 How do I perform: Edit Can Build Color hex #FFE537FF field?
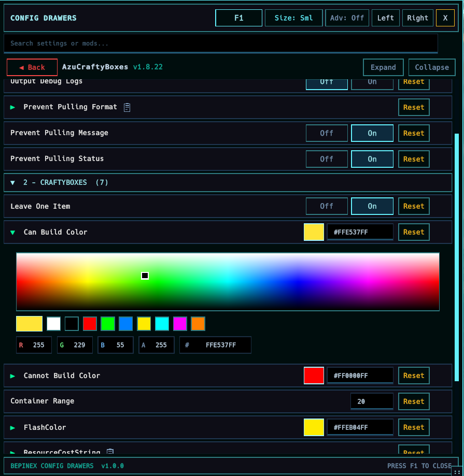point(360,232)
